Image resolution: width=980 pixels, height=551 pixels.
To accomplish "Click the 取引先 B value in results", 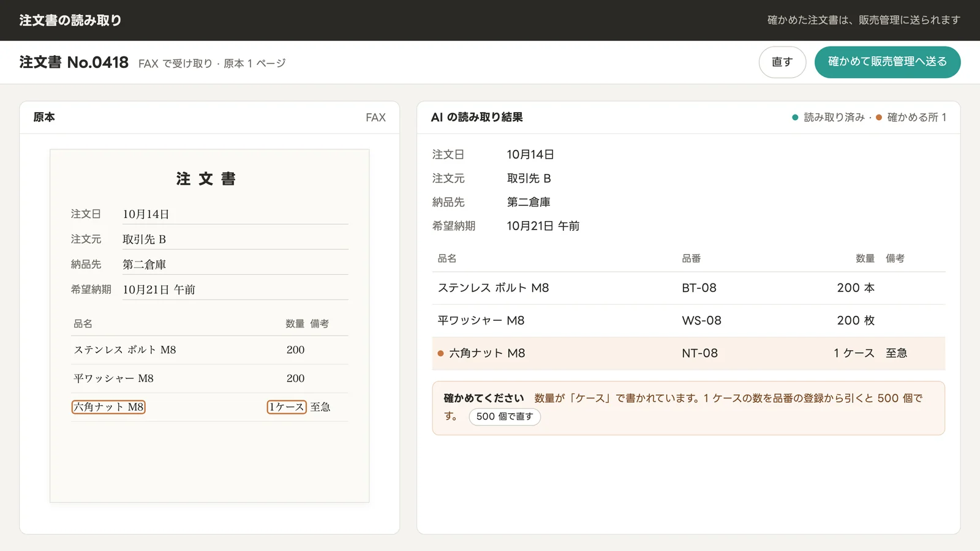I will tap(529, 178).
